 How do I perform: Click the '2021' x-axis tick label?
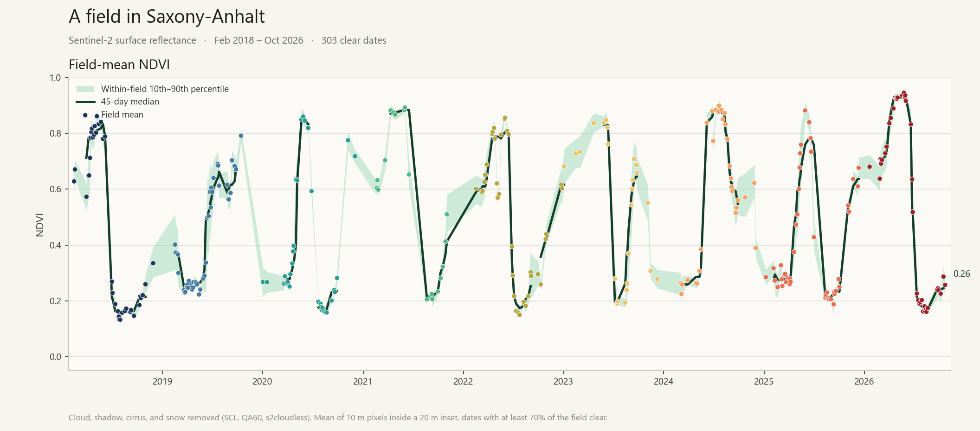(363, 382)
